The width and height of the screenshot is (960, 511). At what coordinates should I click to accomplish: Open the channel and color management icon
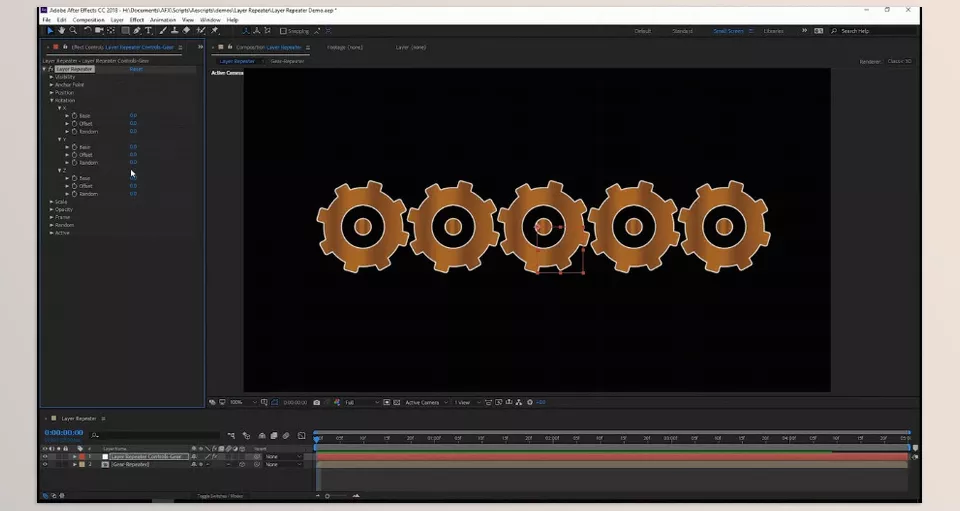(x=337, y=403)
